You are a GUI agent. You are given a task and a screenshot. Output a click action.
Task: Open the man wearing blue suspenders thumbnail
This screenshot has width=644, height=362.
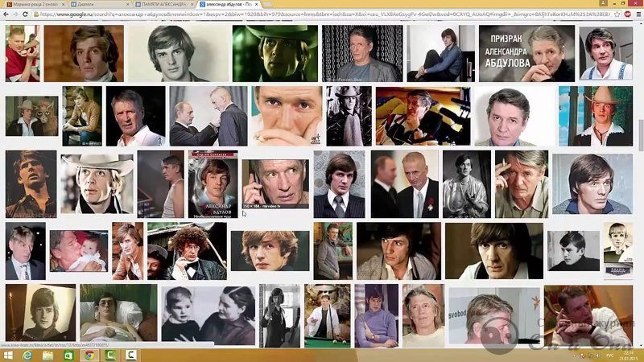click(x=606, y=53)
